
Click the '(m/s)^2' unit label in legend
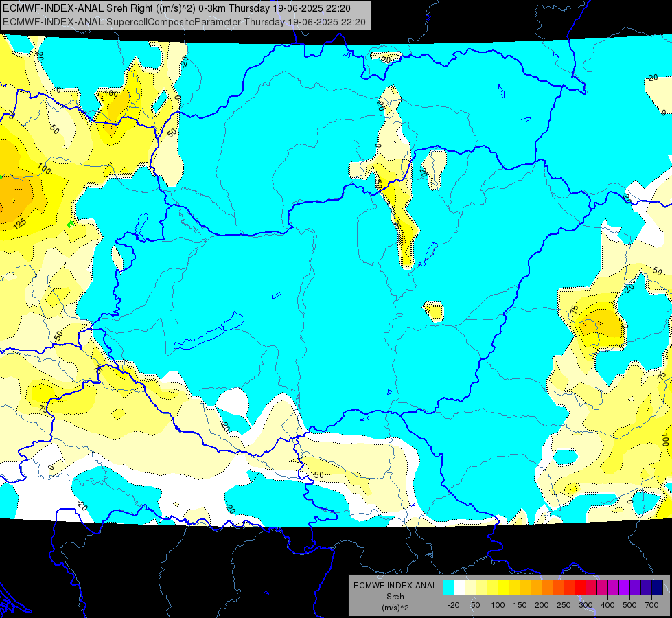(395, 608)
